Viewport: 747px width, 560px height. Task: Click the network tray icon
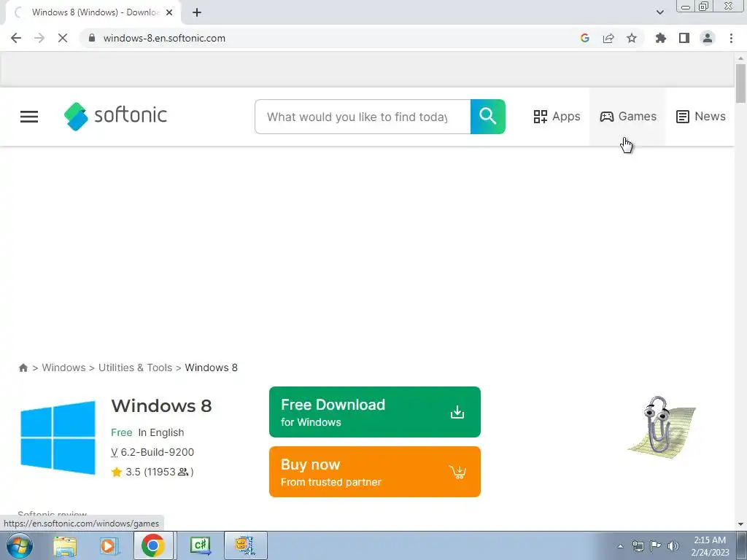coord(638,546)
